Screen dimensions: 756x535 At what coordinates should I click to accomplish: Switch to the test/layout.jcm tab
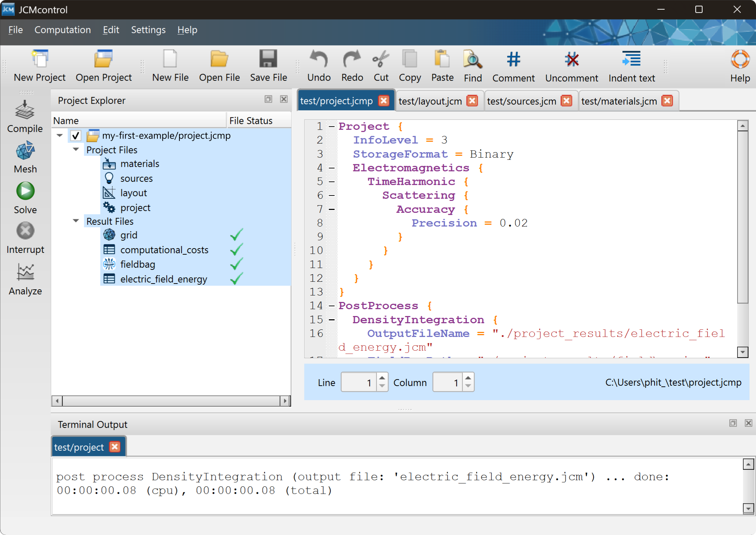(x=430, y=101)
